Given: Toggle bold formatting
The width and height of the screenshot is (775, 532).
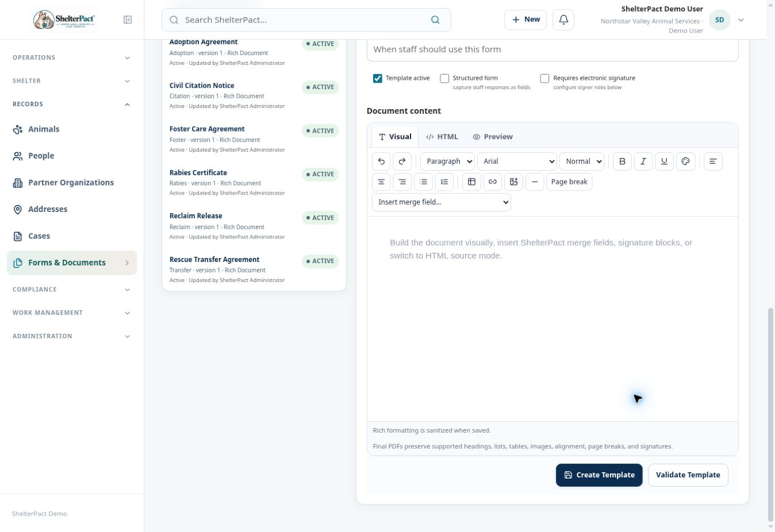Looking at the screenshot, I should click(622, 161).
